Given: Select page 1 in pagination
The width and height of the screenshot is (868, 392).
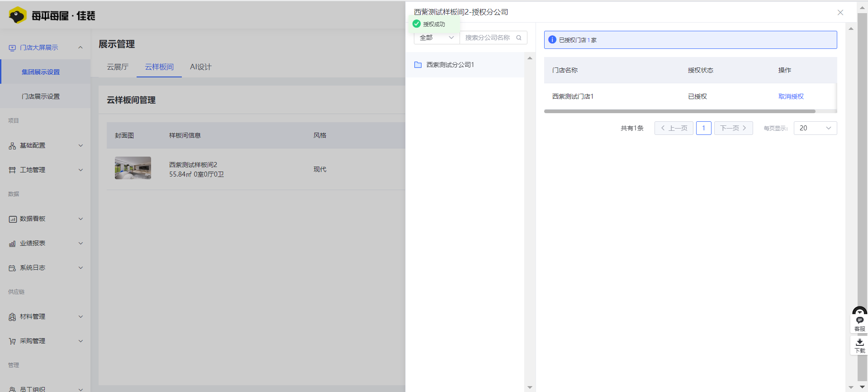Looking at the screenshot, I should tap(703, 128).
